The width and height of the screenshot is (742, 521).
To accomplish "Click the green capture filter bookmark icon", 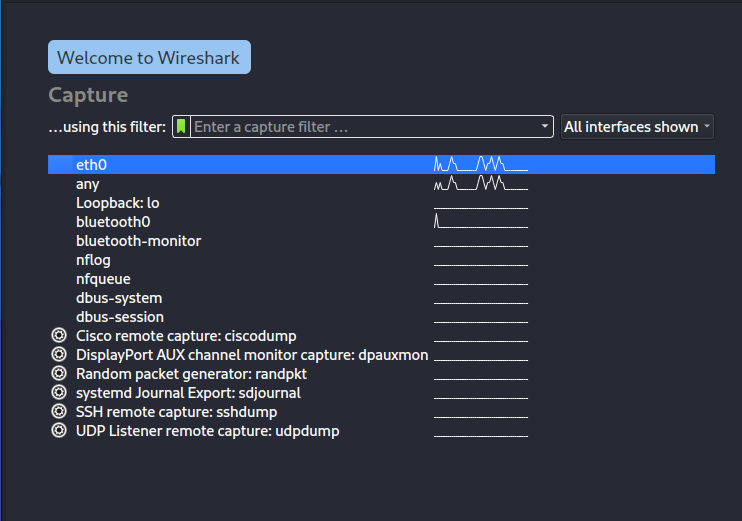I will 181,127.
